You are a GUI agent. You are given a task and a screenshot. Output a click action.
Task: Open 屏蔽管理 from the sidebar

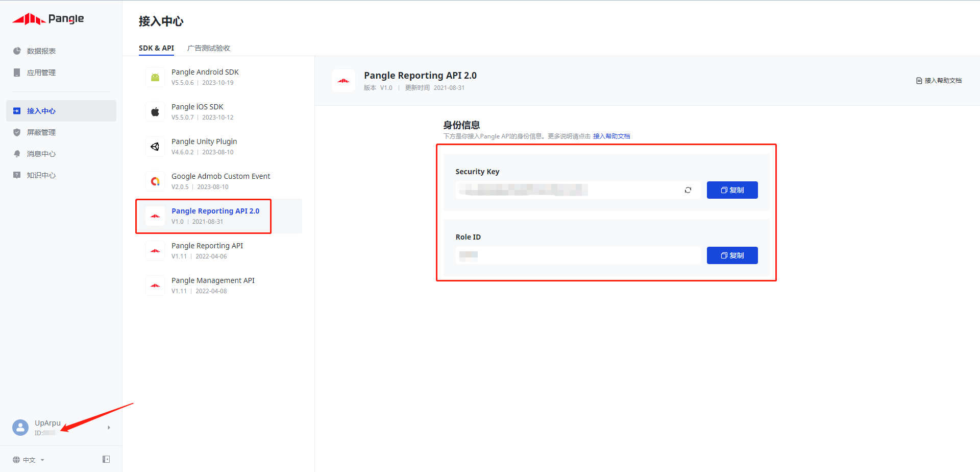coord(41,132)
